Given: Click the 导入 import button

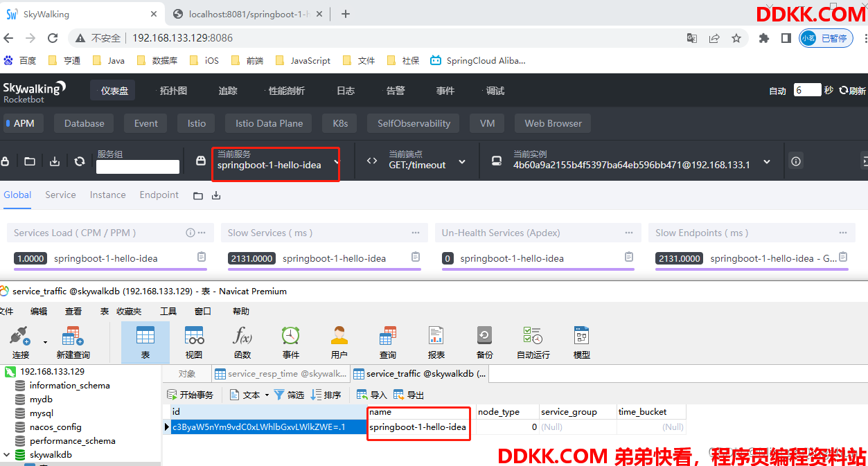Looking at the screenshot, I should [x=372, y=395].
